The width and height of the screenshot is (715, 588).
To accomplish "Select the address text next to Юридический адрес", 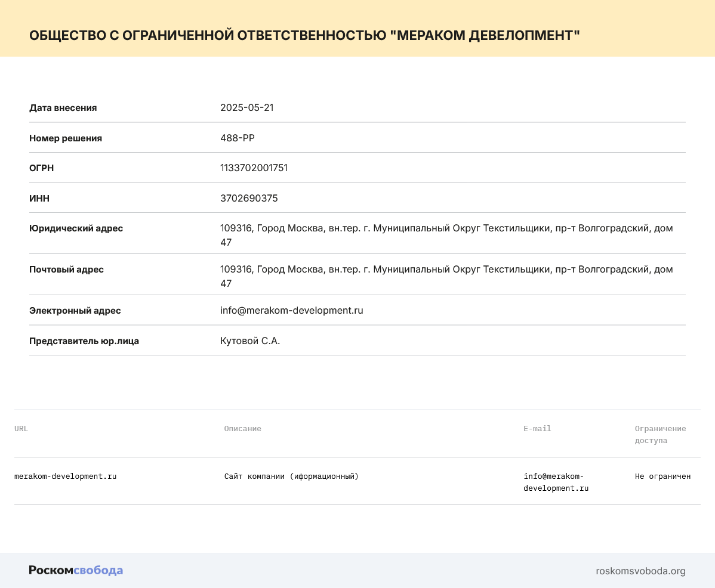I will (x=446, y=235).
